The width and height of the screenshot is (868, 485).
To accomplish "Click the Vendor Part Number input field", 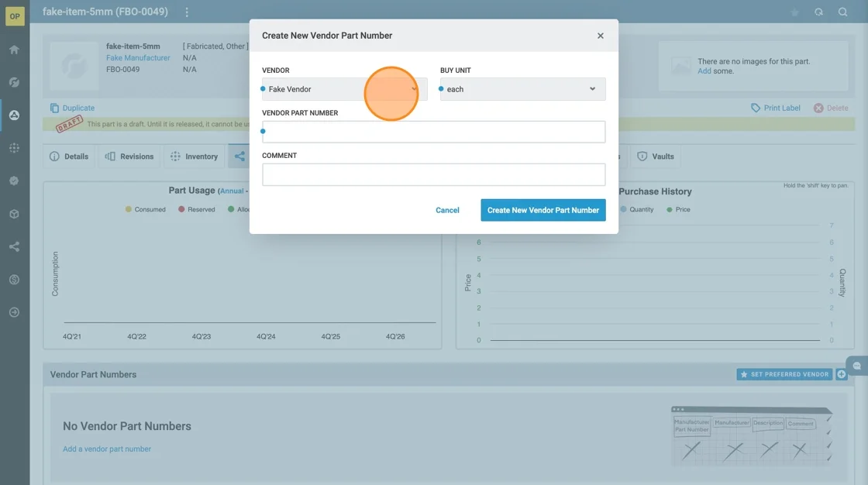I will tap(433, 132).
